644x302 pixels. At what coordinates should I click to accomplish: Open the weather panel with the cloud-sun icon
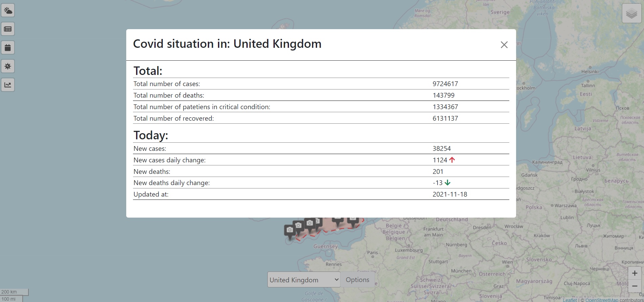click(8, 11)
